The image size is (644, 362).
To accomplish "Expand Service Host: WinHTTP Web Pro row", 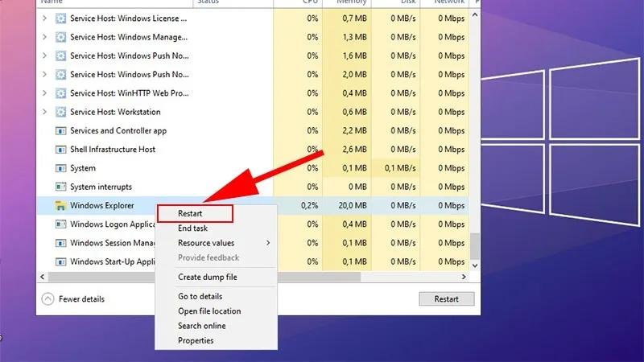I will coord(44,93).
